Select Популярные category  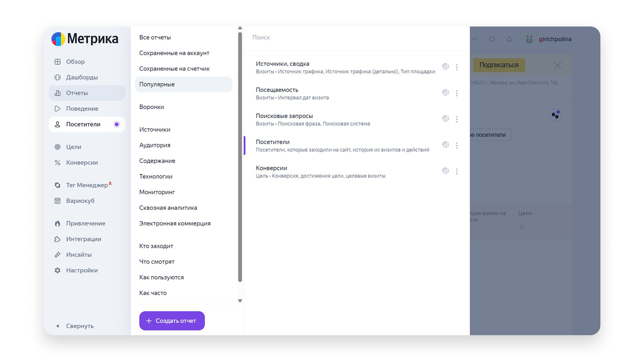tap(183, 84)
